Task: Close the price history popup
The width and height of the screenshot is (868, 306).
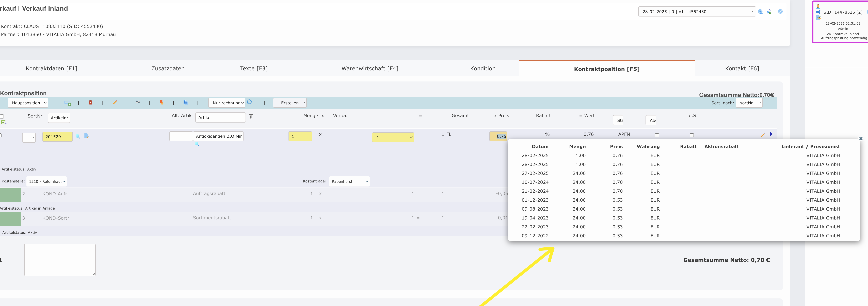Action: tap(861, 138)
